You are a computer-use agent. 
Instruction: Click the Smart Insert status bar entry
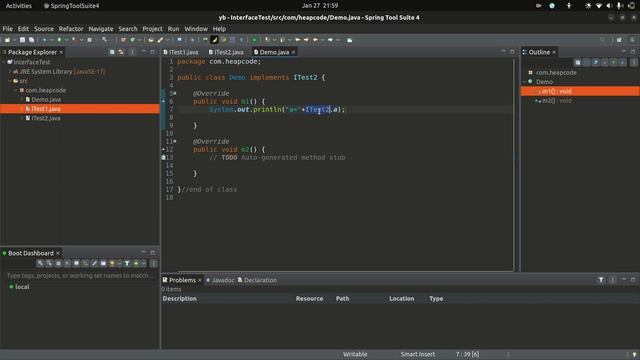(418, 354)
